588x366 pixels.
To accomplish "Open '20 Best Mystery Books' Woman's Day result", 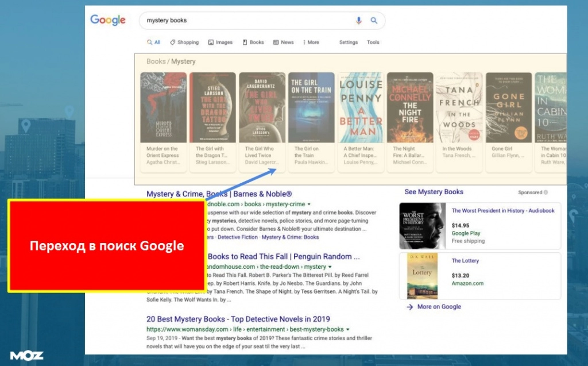I will [238, 319].
